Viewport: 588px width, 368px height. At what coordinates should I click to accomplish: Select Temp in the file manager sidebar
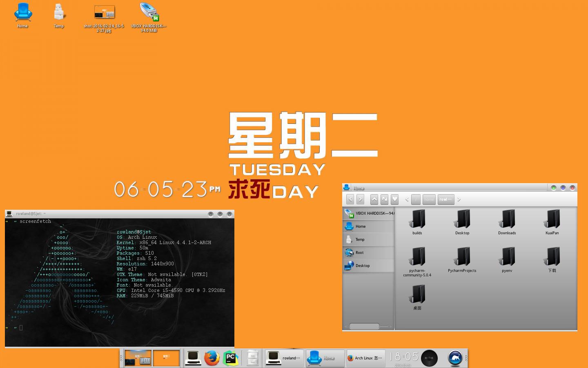pos(369,239)
